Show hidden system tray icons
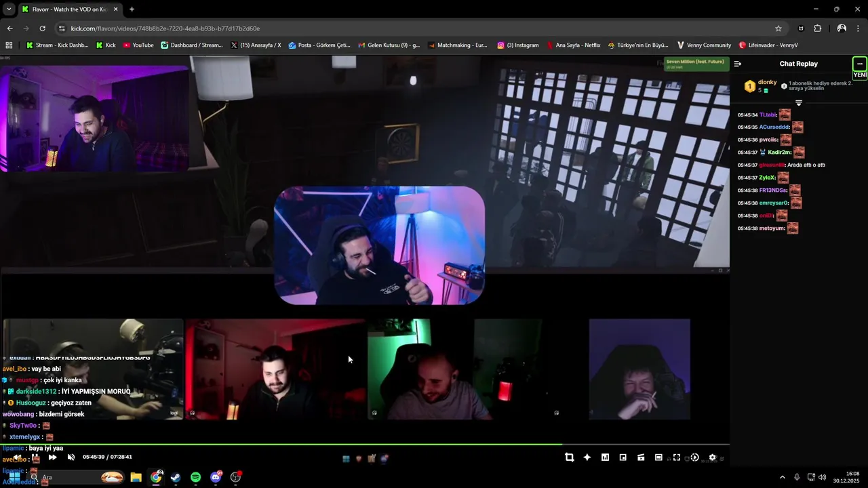 (782, 477)
